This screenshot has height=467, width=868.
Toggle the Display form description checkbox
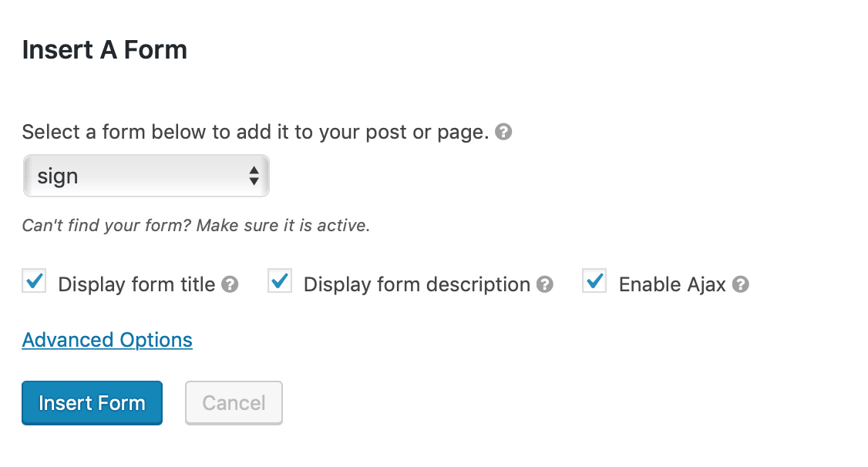(x=280, y=281)
